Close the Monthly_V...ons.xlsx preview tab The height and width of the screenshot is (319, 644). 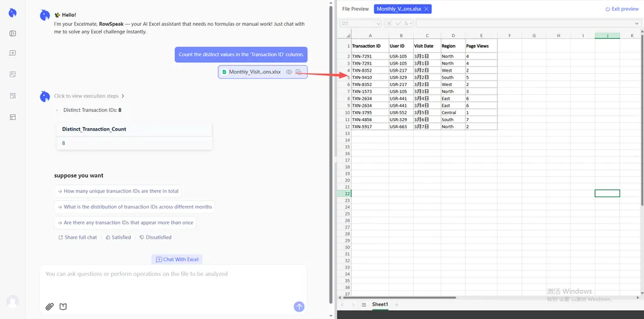click(x=426, y=9)
